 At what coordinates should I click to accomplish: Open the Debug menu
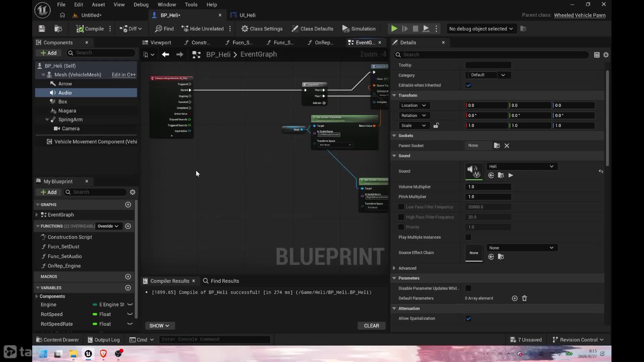coord(141,5)
